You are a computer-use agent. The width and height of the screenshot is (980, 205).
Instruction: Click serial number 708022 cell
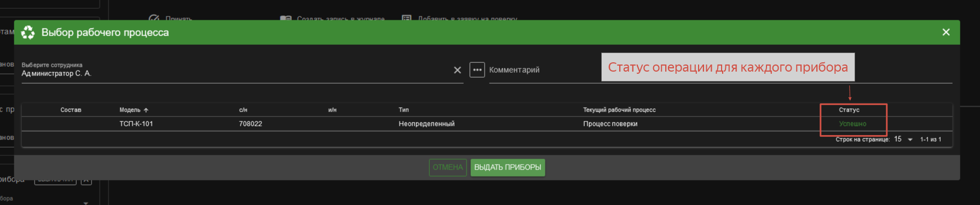coord(250,124)
